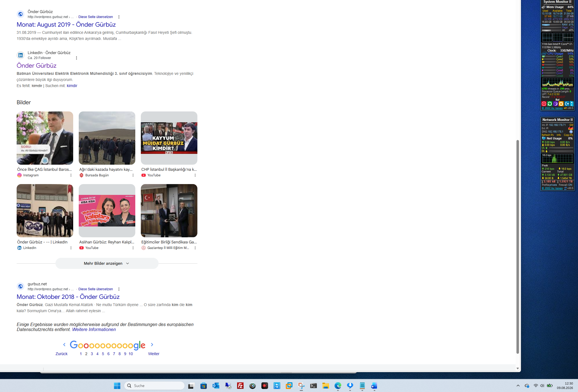The width and height of the screenshot is (578, 392).
Task: Open the Önder Gürbüz LinkedIn result title
Action: [37, 65]
